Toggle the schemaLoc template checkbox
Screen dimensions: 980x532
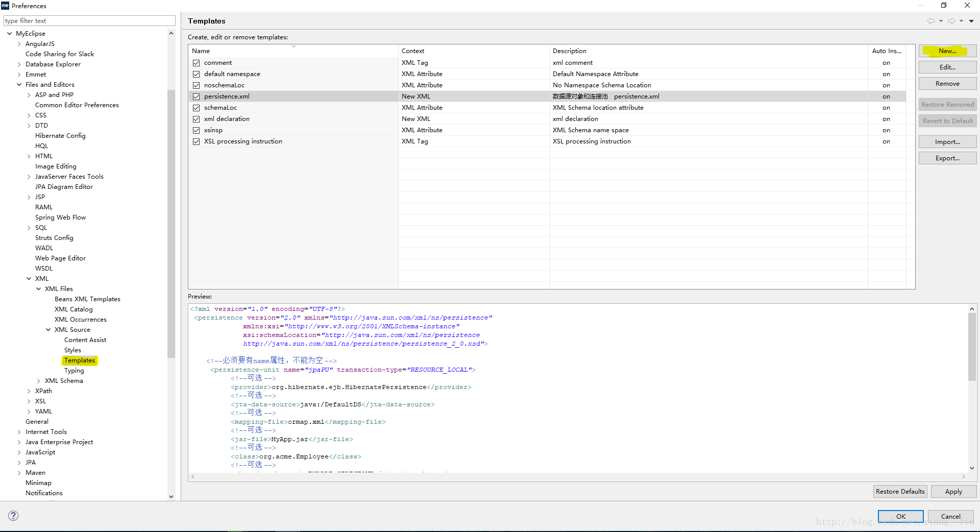point(196,108)
